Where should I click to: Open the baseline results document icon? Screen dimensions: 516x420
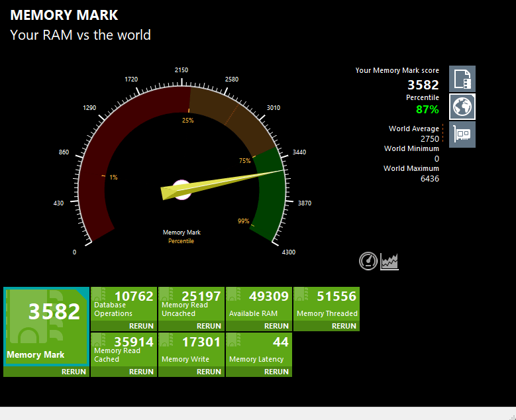pos(462,79)
